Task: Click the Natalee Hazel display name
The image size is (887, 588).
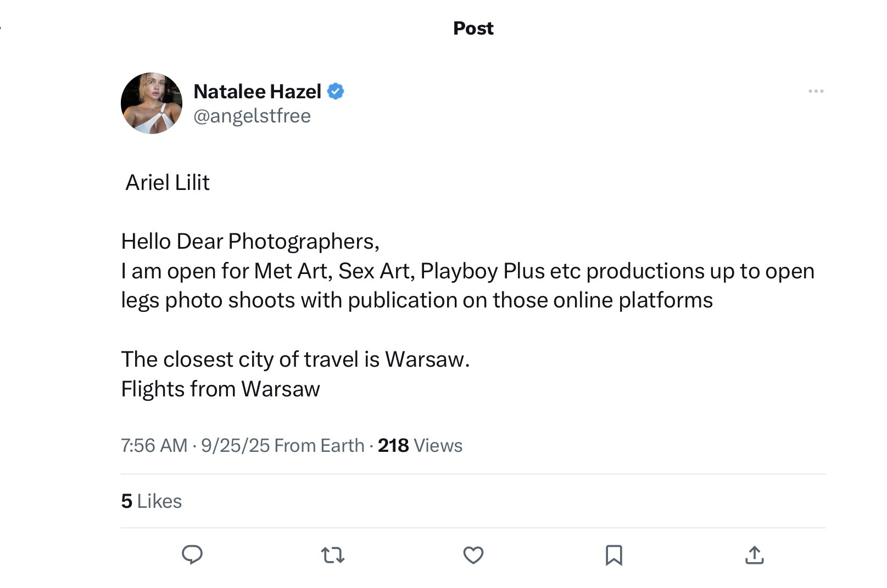Action: tap(257, 91)
